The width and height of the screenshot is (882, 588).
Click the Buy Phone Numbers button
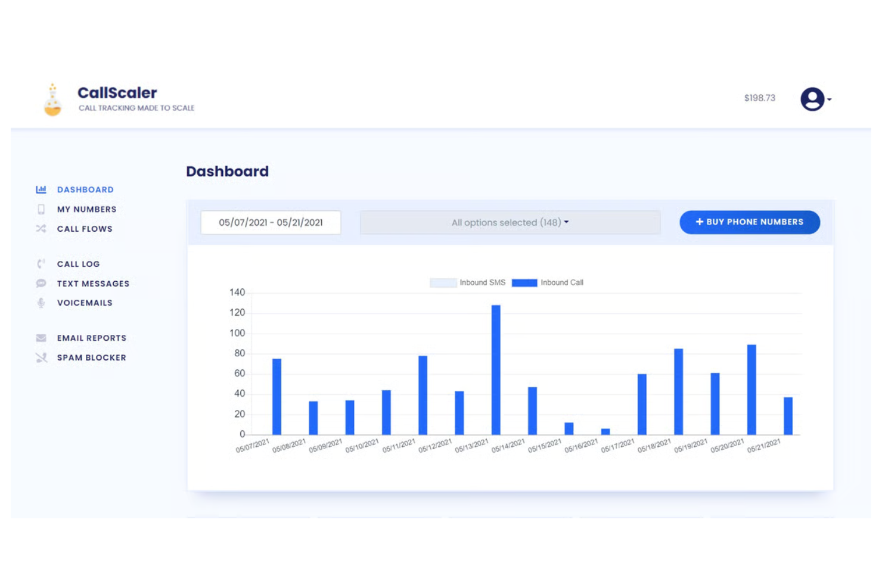pyautogui.click(x=749, y=222)
